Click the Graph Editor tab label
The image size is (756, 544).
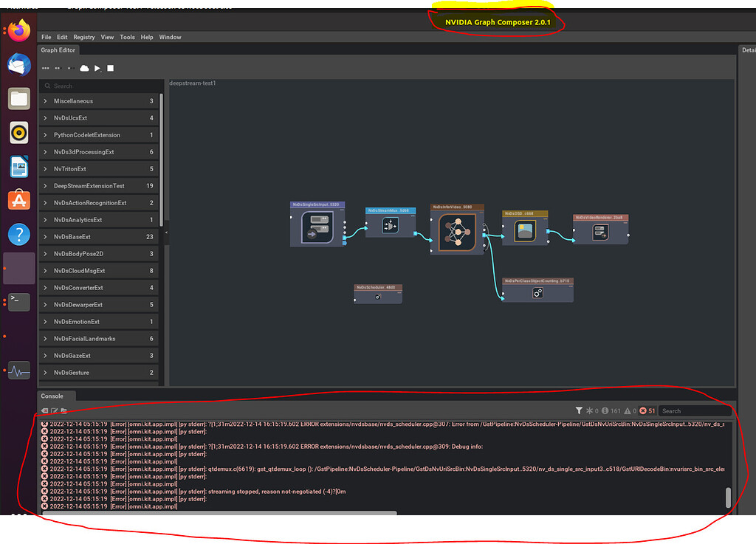pos(58,49)
